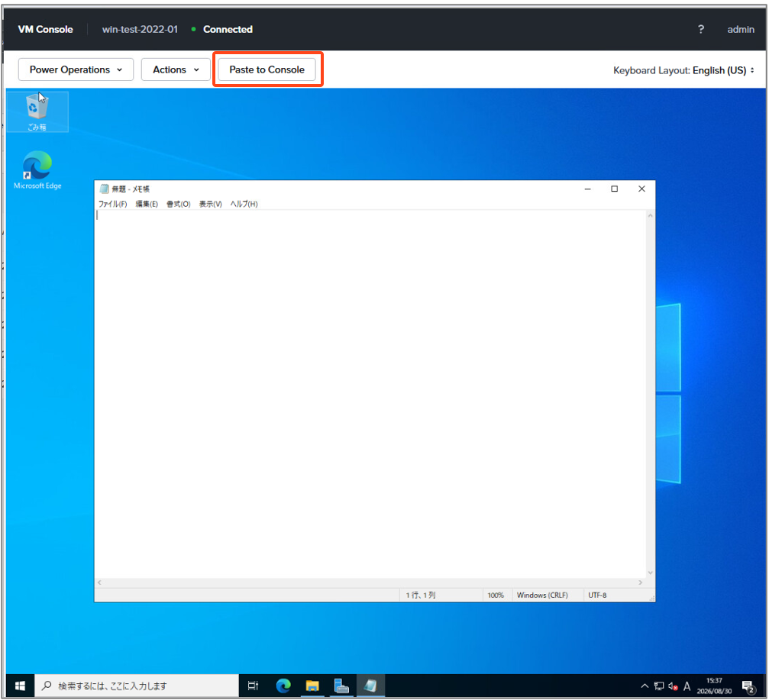Screen dimensions: 769x700
Task: Click Notepad horizontal scrollbar right arrow
Action: click(x=641, y=582)
